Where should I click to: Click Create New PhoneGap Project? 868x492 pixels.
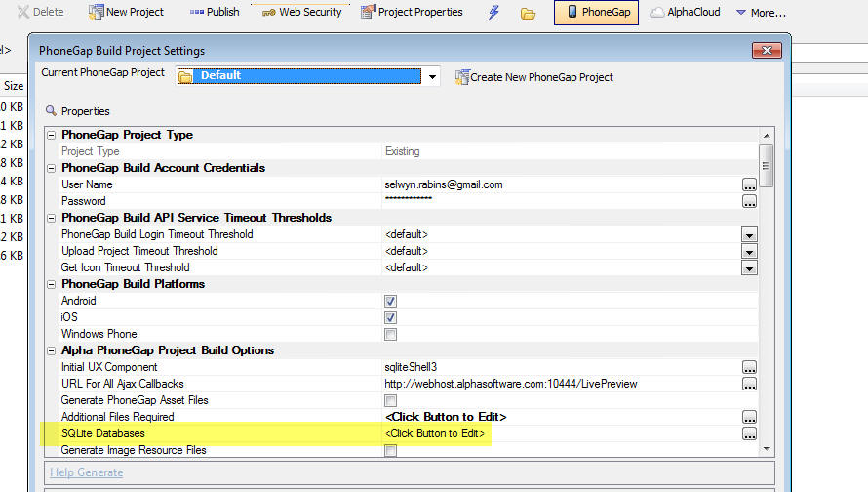[x=534, y=77]
